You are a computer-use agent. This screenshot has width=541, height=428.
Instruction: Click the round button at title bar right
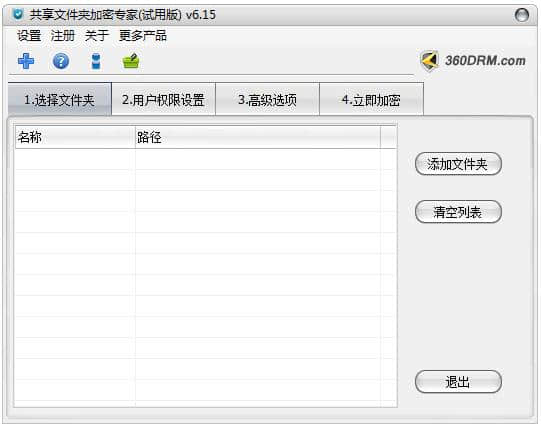(x=522, y=15)
